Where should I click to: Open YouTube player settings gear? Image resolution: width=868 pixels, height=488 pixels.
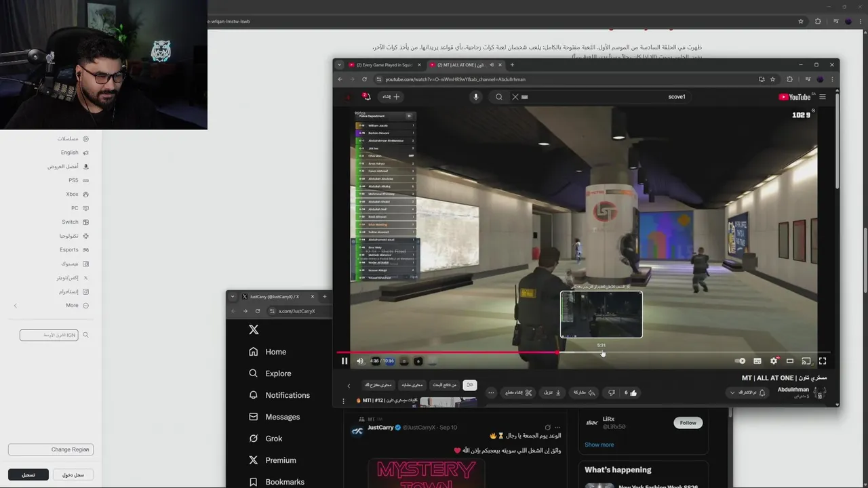tap(774, 361)
